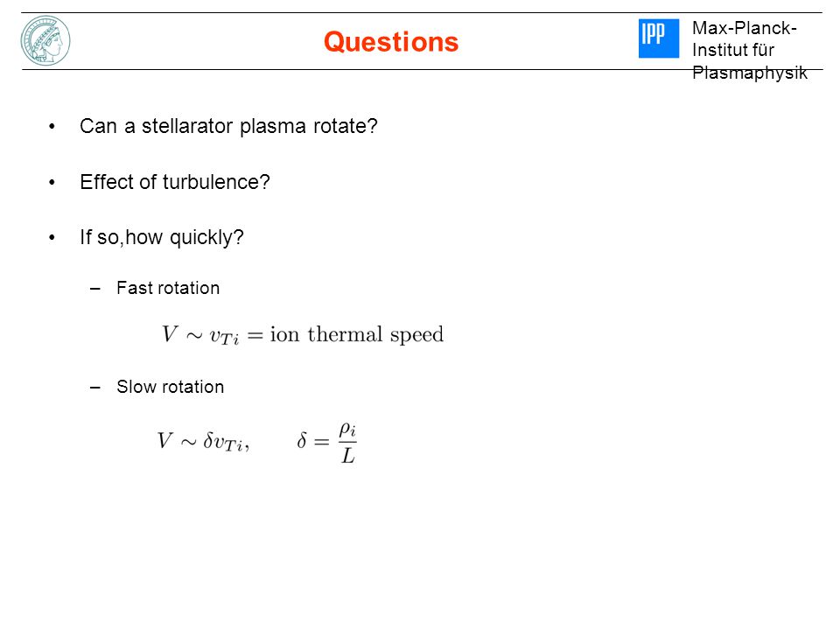This screenshot has width=840, height=630.
Task: Click the words 'ion thermal speed'
Action: [357, 335]
